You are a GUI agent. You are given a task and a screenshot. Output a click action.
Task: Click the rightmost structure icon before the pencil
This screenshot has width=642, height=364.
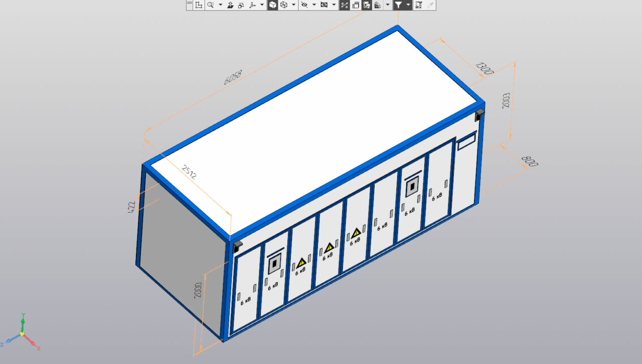(418, 5)
